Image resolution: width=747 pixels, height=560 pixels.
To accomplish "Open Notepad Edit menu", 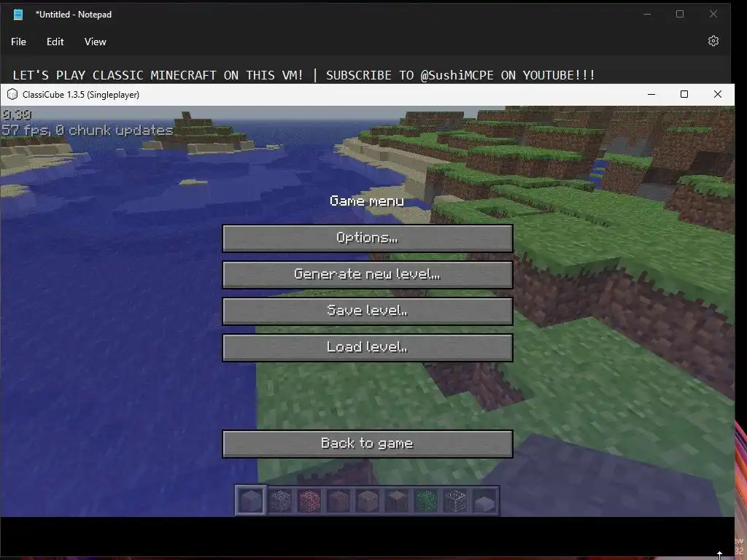I will [55, 42].
